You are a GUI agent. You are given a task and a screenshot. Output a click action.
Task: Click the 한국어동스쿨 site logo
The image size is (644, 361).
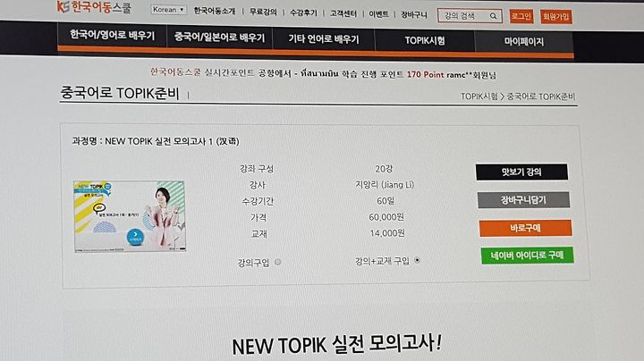tap(94, 6)
